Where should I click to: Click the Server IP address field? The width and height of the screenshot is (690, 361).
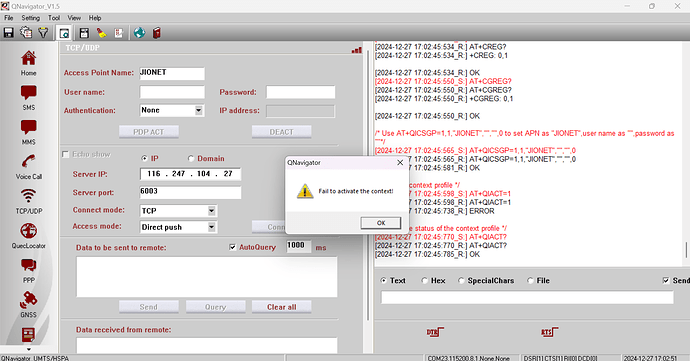point(191,174)
